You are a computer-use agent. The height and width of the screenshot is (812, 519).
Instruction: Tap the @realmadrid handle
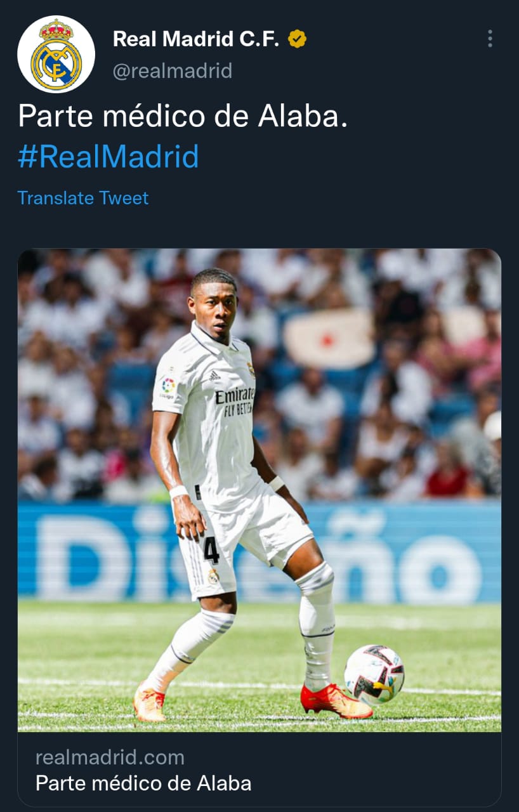tap(173, 70)
